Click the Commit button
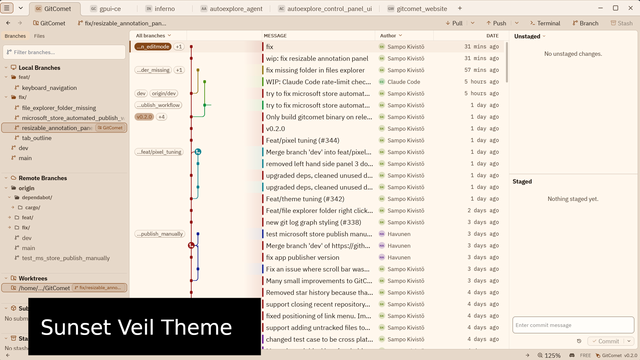Viewport: 640px width, 360px height. coord(606,341)
